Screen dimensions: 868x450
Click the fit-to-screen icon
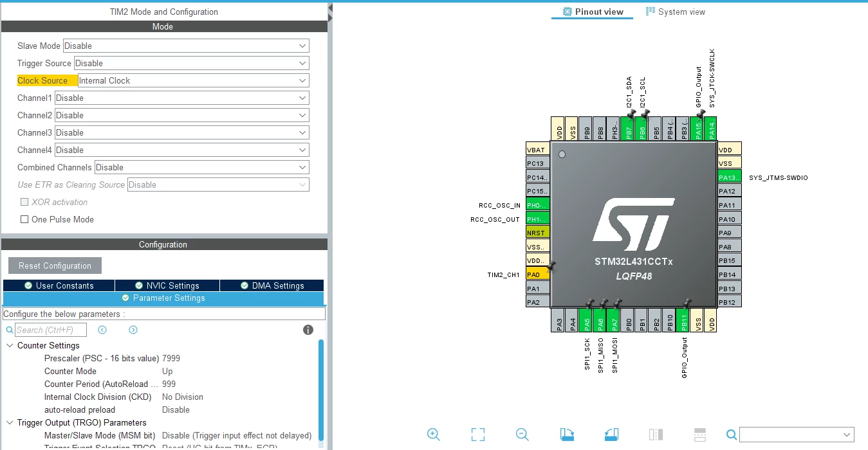tap(477, 435)
